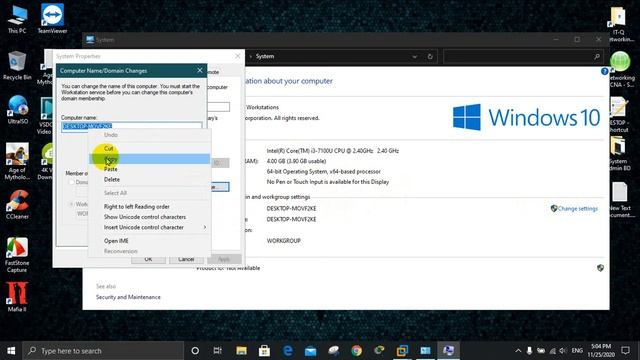Open FastStone Capture shortcut
The width and height of the screenshot is (640, 360).
coord(17,255)
